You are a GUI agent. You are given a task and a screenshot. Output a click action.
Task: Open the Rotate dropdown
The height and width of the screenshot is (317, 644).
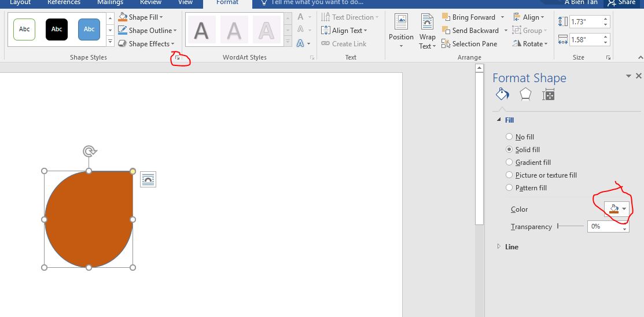click(x=530, y=43)
